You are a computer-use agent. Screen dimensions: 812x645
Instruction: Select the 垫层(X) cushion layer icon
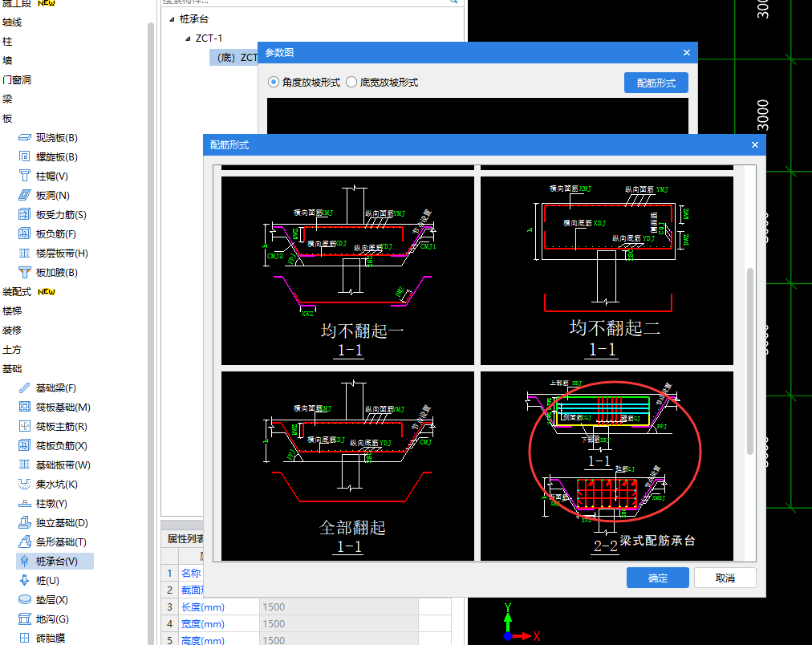click(x=24, y=599)
